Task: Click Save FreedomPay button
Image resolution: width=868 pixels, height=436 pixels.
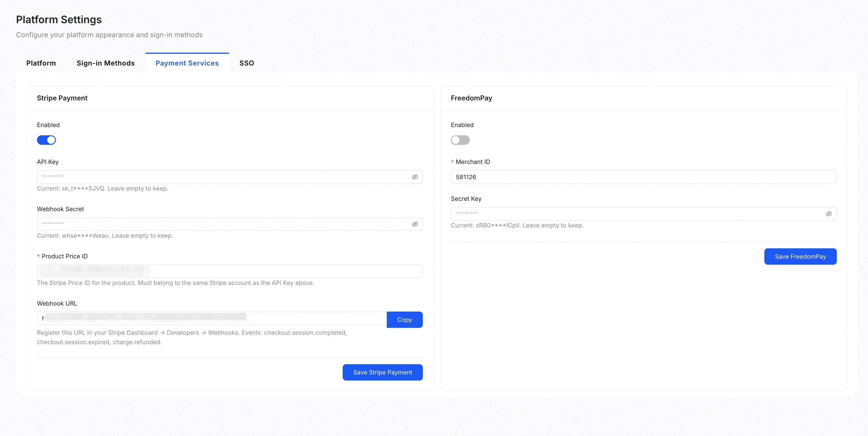Action: pos(800,257)
